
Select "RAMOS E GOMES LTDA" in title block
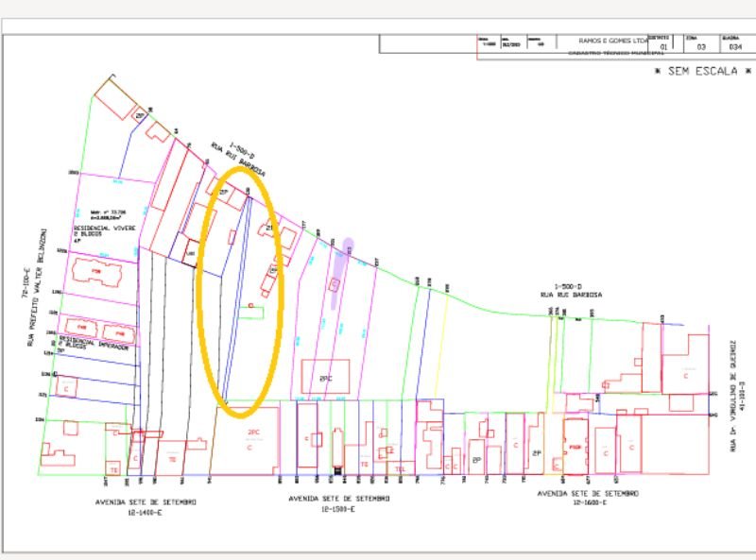[613, 41]
